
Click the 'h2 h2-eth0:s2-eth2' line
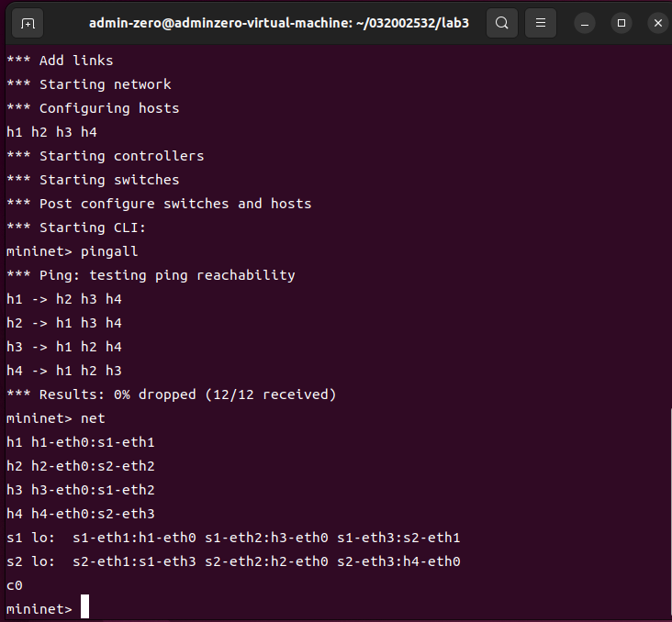click(81, 466)
